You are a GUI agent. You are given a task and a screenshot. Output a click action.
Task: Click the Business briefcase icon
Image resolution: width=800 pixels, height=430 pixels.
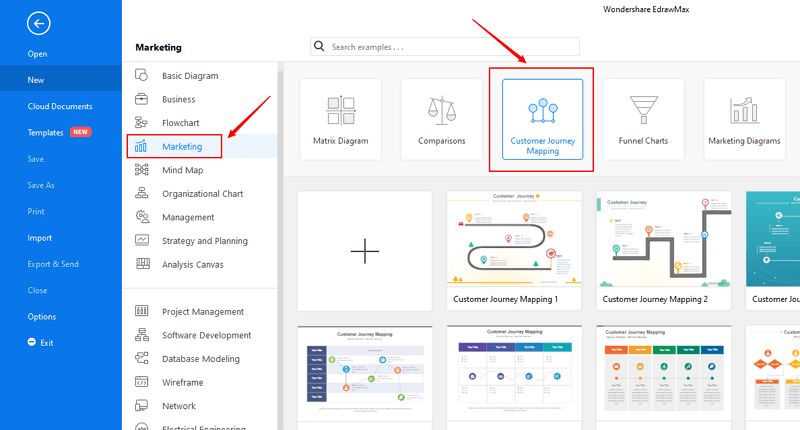point(141,99)
